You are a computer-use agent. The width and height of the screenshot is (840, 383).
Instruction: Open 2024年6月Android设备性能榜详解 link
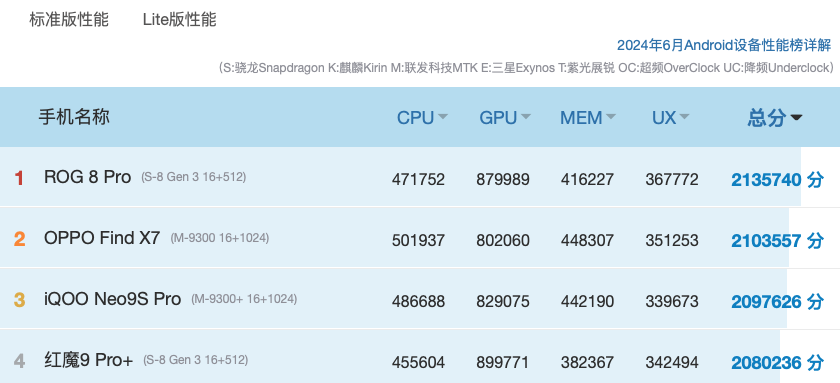coord(724,46)
